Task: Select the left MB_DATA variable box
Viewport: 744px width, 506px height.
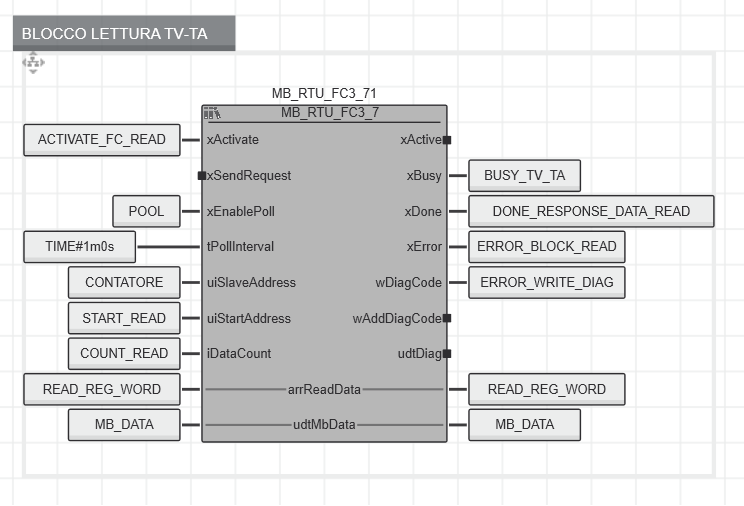Action: coord(124,425)
